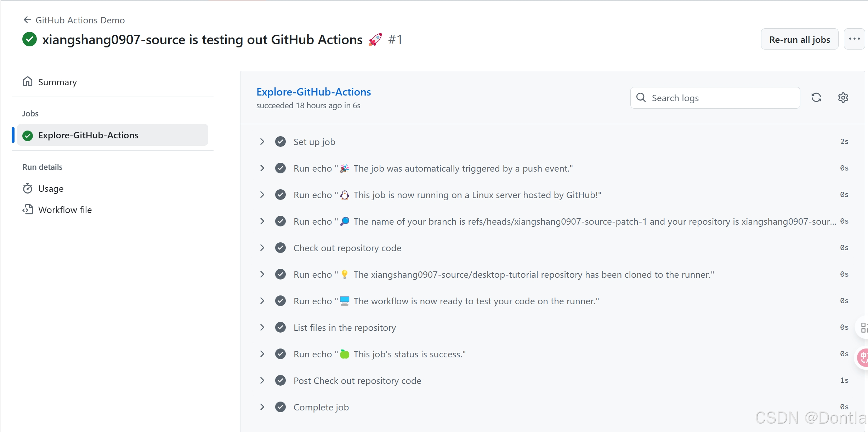Click 'succeeded 18 hours ago in 6s' text
Screen dimensions: 868x432
click(x=308, y=105)
